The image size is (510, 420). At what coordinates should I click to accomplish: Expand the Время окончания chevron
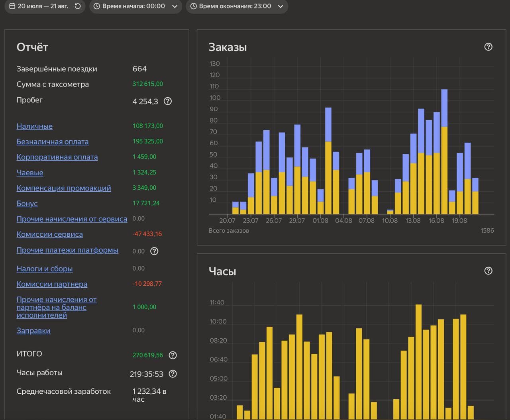(280, 6)
